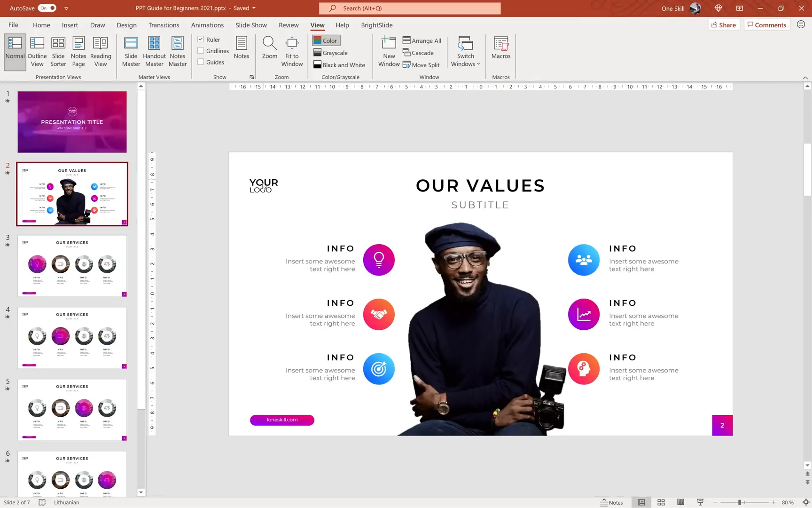Switch to Slide Sorter from status bar
Screen dimensions: 812x508
(x=661, y=502)
